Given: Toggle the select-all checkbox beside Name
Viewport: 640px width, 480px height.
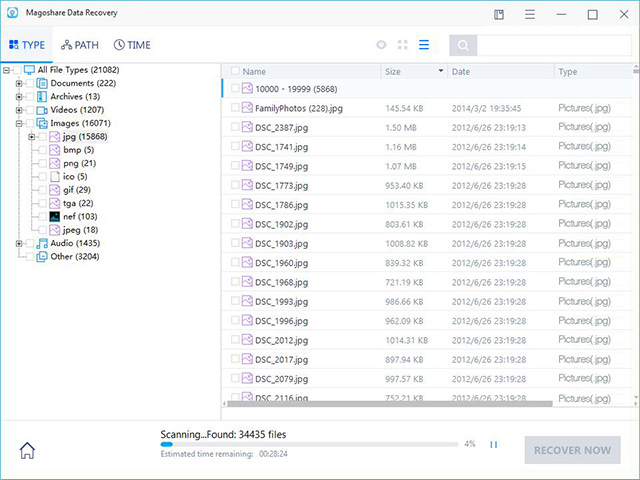Looking at the screenshot, I should (x=235, y=71).
